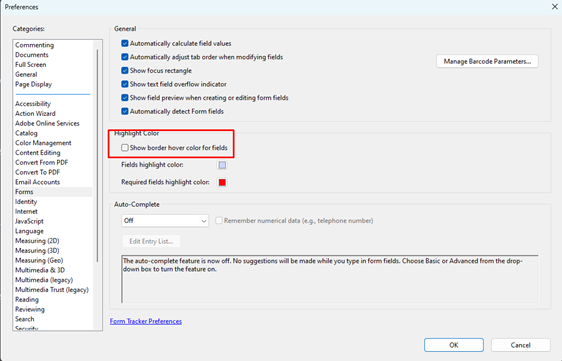Uncheck Automatically calculate field values
This screenshot has width=562, height=361.
(x=125, y=43)
